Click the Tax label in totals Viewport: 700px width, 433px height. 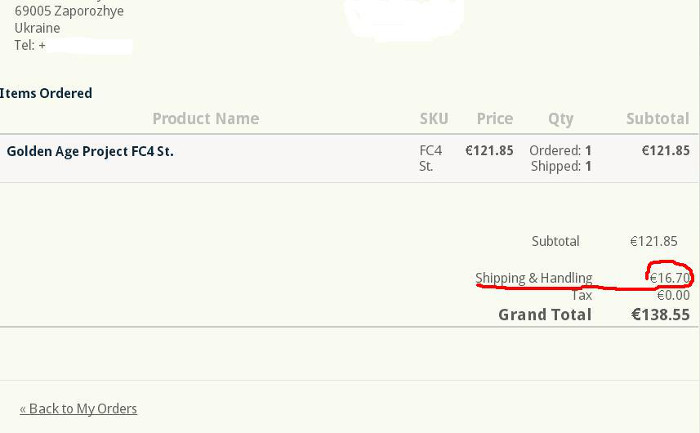pos(581,295)
